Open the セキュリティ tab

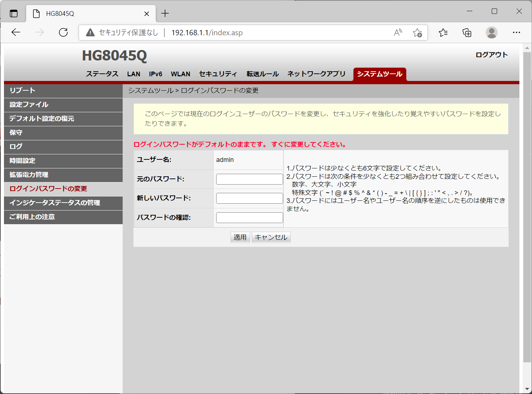[218, 74]
